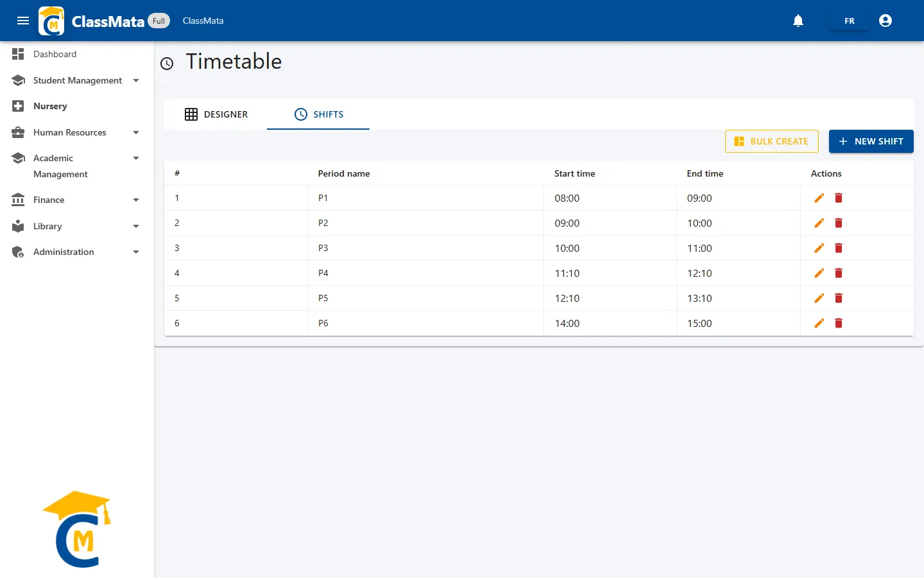924x578 pixels.
Task: Expand Human Resources sidebar section
Action: pos(77,132)
